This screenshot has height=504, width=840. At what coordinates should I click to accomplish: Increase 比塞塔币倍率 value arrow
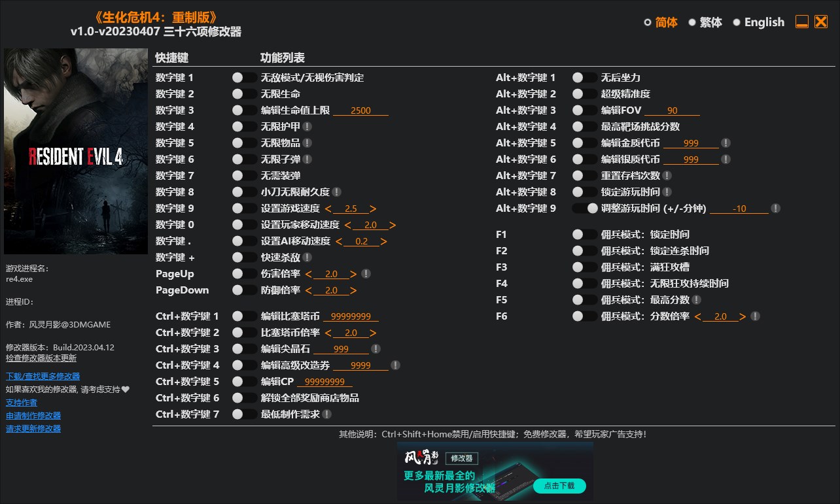coord(374,333)
